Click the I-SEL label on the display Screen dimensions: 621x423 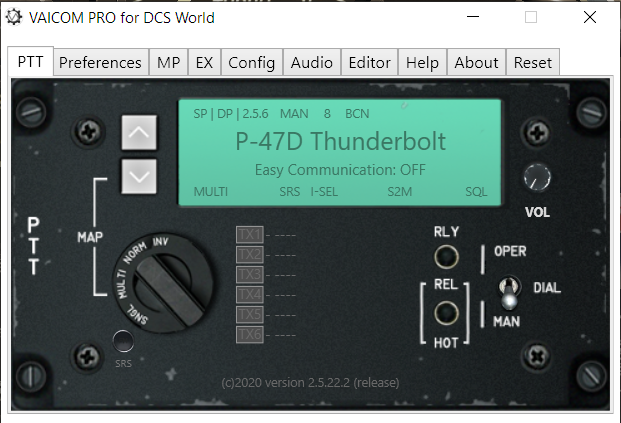pyautogui.click(x=324, y=192)
